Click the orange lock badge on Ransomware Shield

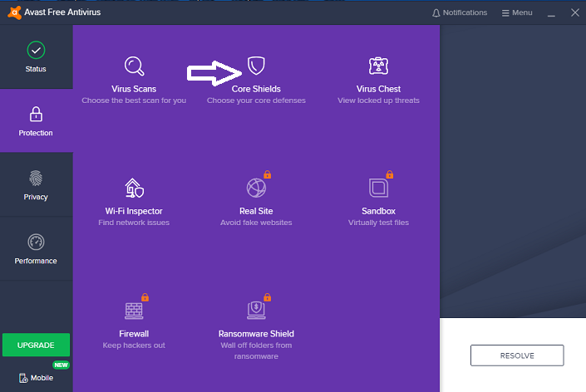[267, 297]
